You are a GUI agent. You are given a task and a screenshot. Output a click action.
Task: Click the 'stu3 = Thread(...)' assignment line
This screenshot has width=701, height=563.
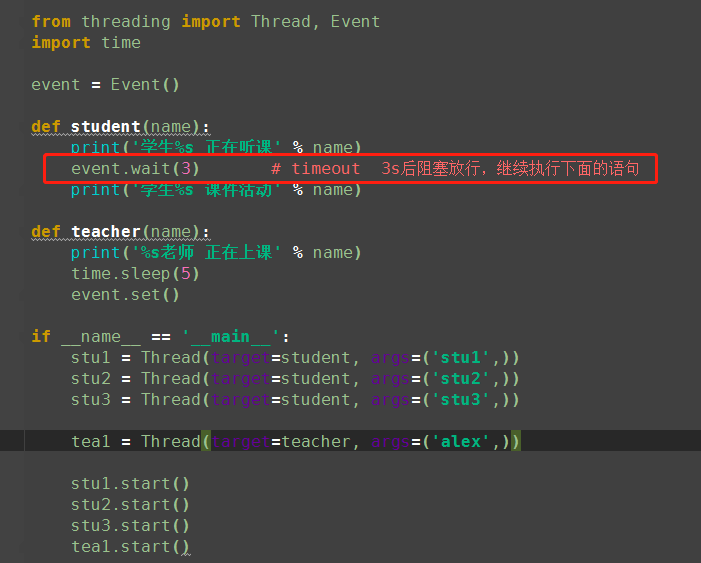[295, 400]
